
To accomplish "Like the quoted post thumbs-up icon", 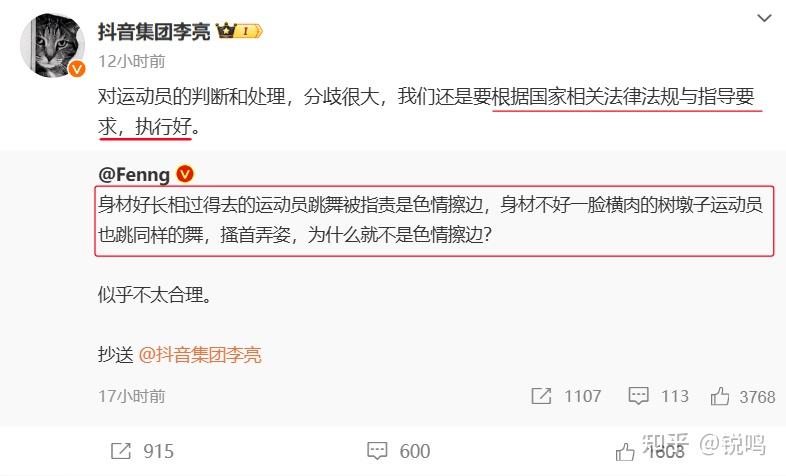I will [x=720, y=396].
